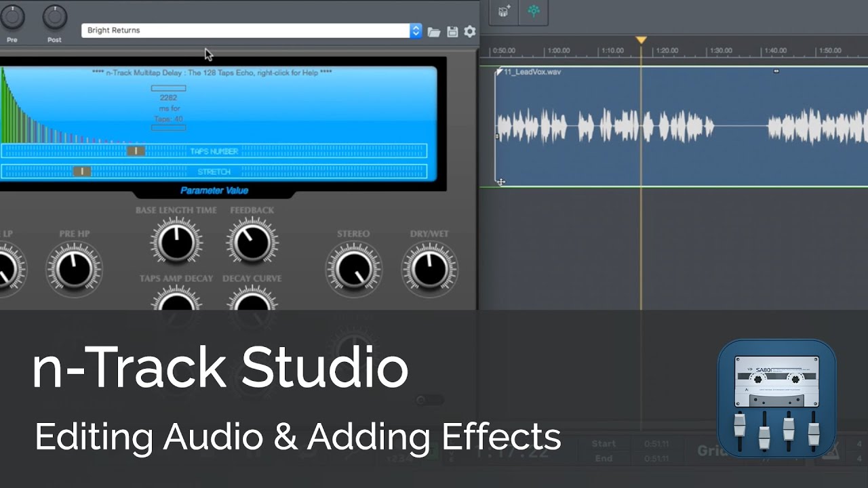Click the TAPS AMP DECAY knob
The image size is (868, 488).
pyautogui.click(x=176, y=298)
